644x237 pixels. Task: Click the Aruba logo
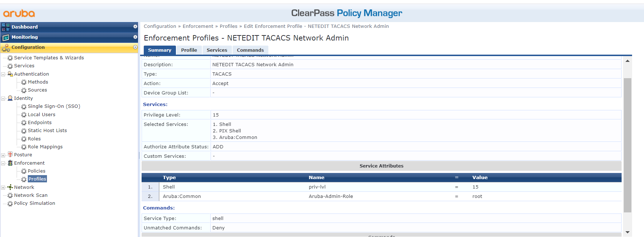coord(19,14)
